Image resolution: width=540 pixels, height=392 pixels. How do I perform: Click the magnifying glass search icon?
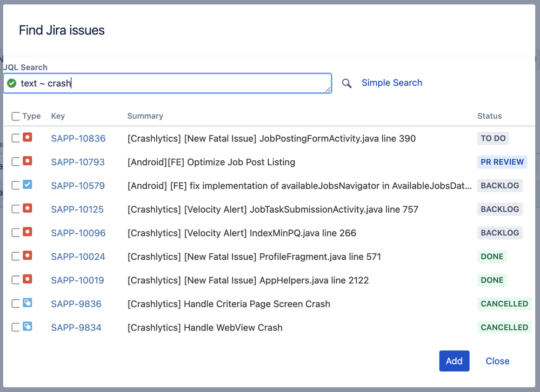[346, 83]
